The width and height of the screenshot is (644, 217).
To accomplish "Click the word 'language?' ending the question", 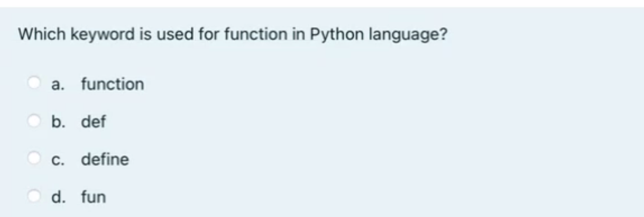I will point(408,35).
